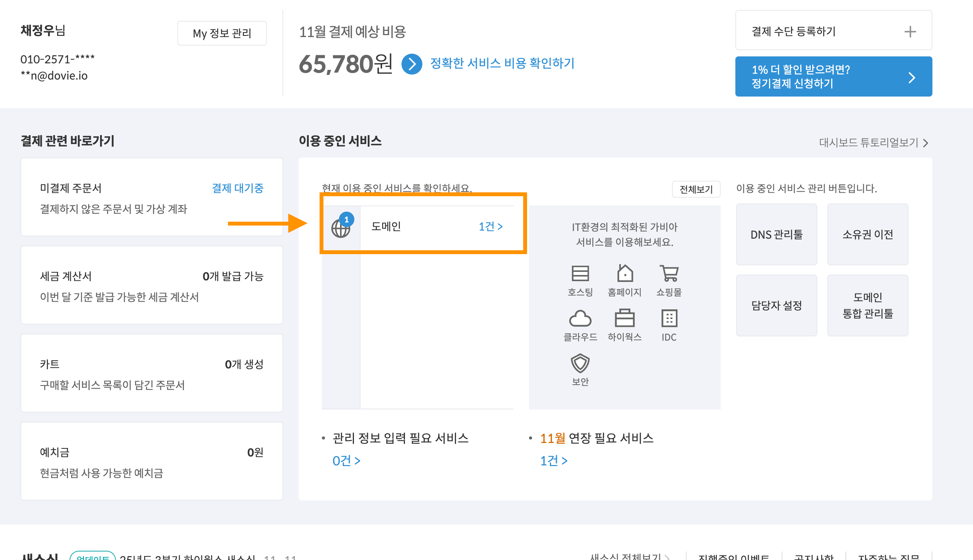
Task: Select the IDC building icon
Action: tap(669, 319)
